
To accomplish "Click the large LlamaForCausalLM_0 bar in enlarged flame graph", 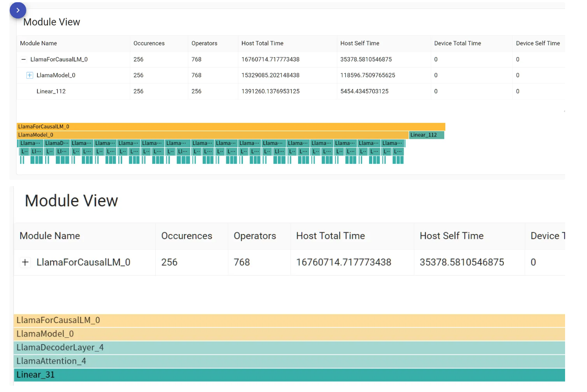I will [289, 320].
